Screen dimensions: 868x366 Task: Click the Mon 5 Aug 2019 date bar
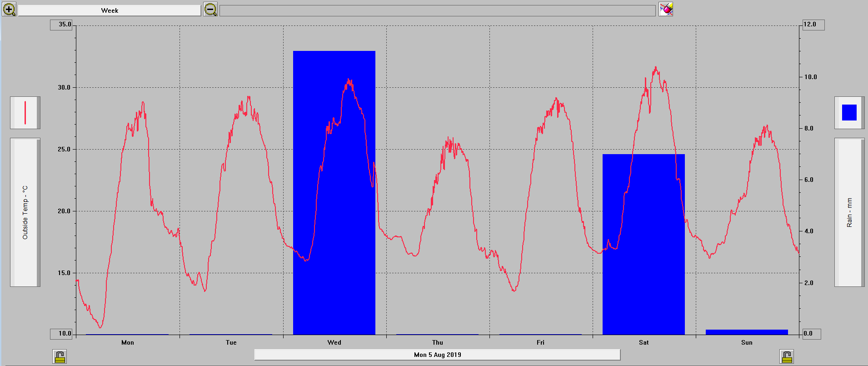(437, 355)
